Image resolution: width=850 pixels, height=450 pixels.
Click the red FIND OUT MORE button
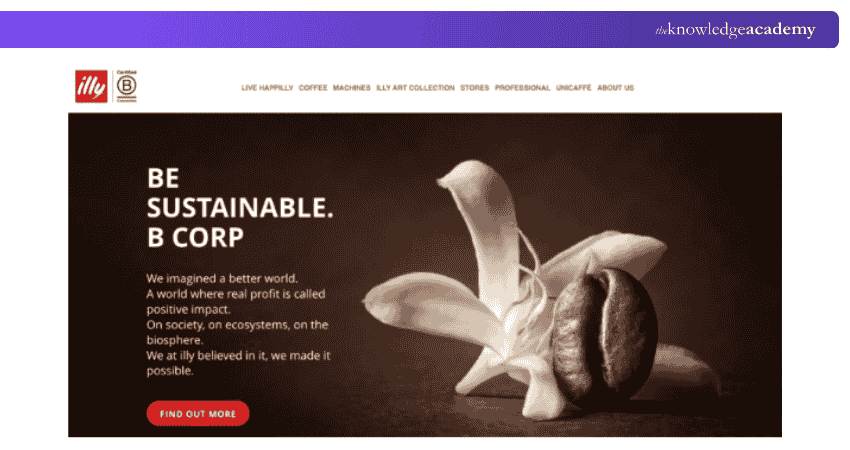[x=198, y=414]
